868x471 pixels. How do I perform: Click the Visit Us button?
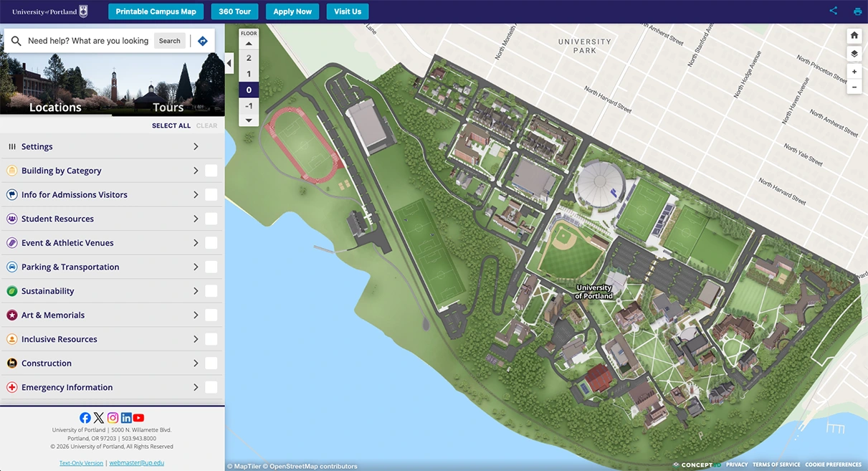(348, 11)
